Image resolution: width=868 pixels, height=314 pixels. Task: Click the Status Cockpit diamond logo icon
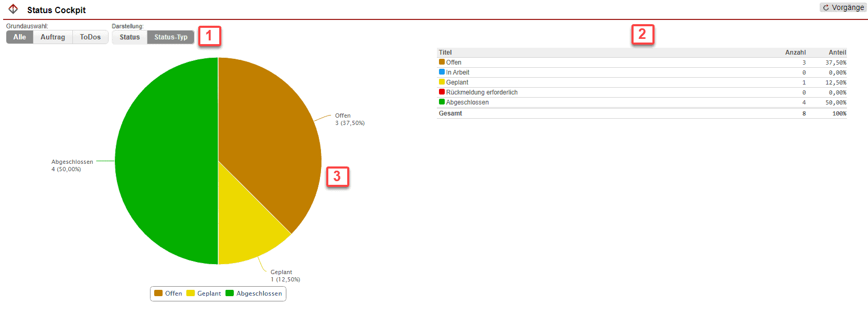[13, 9]
